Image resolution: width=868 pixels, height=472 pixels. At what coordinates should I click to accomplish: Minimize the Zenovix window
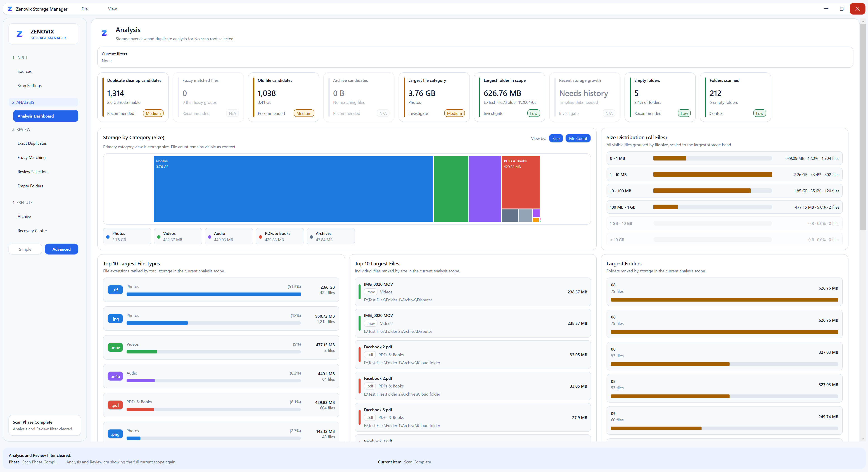tap(826, 9)
